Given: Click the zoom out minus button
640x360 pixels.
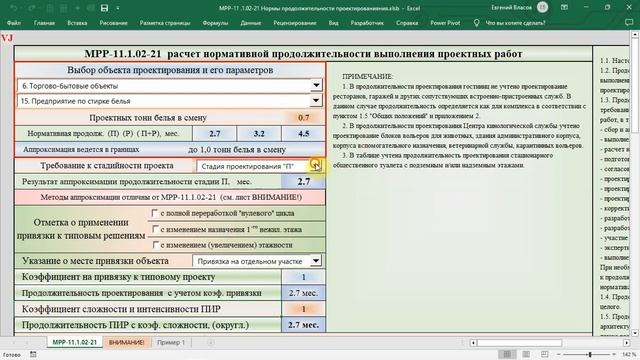Looking at the screenshot, I should click(559, 354).
